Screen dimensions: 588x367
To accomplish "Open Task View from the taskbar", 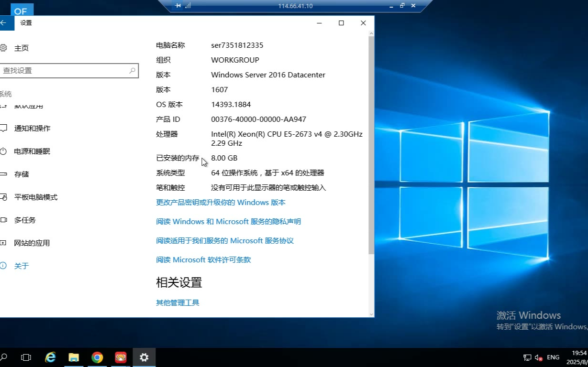I will click(x=26, y=357).
